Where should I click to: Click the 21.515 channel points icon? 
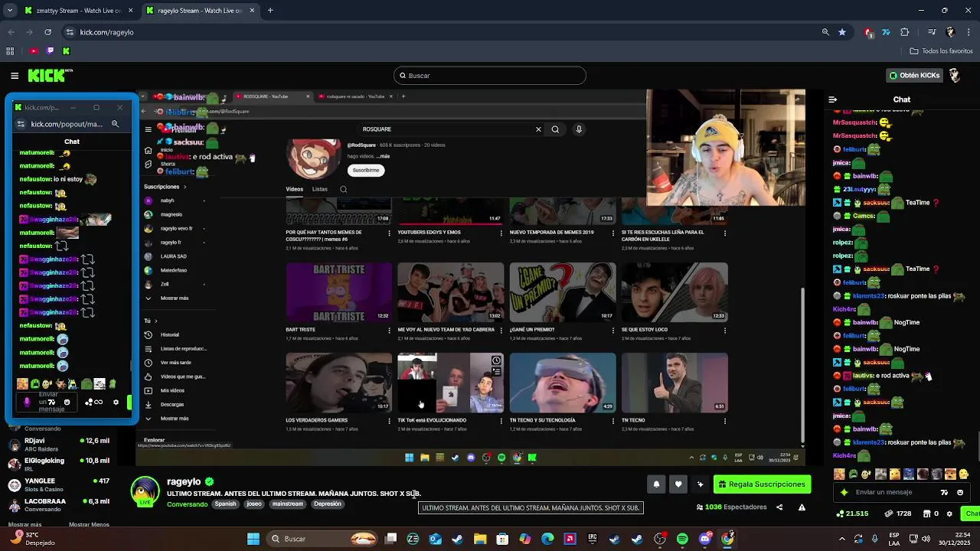click(x=852, y=514)
